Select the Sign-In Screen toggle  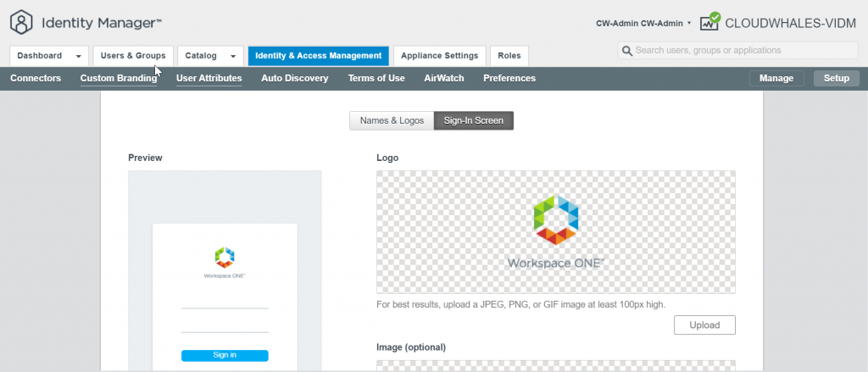pos(474,120)
